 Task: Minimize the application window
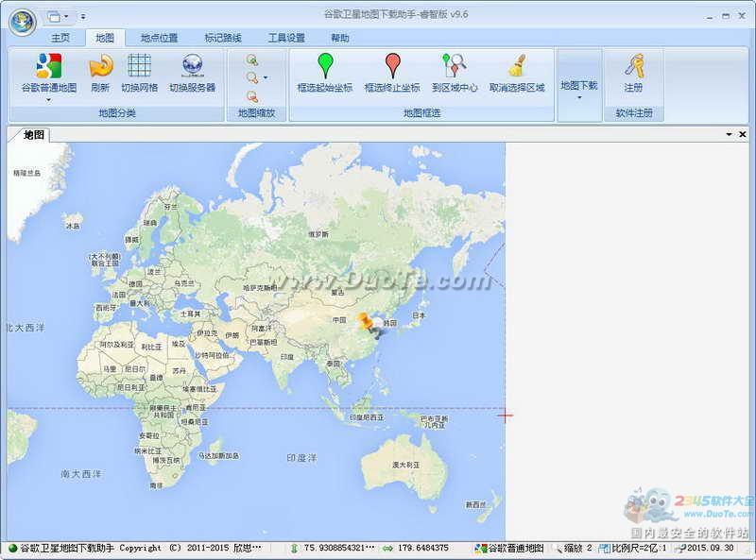[710, 16]
